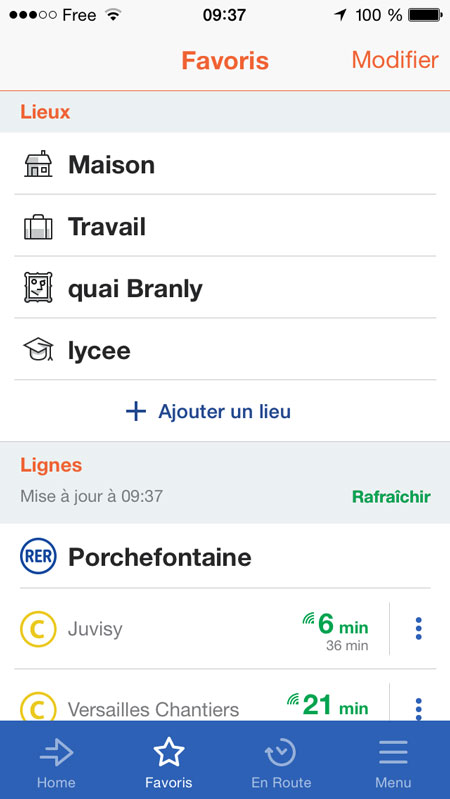The width and height of the screenshot is (450, 799).
Task: Tap the Ajouter un lieu link
Action: coord(224,411)
